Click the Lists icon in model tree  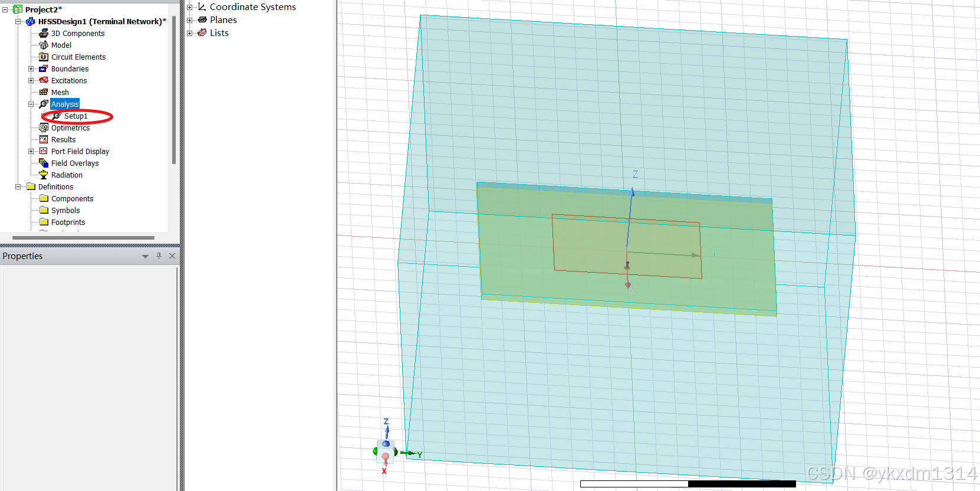coord(202,32)
